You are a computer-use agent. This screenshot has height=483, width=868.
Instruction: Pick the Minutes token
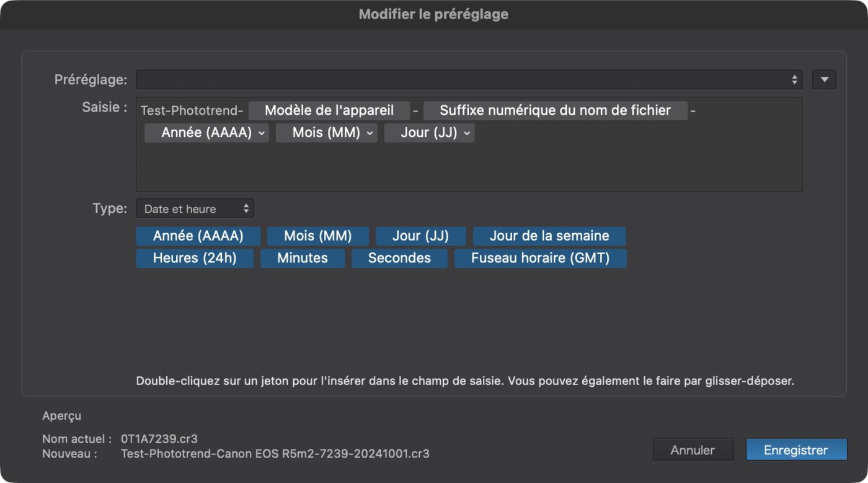point(302,258)
